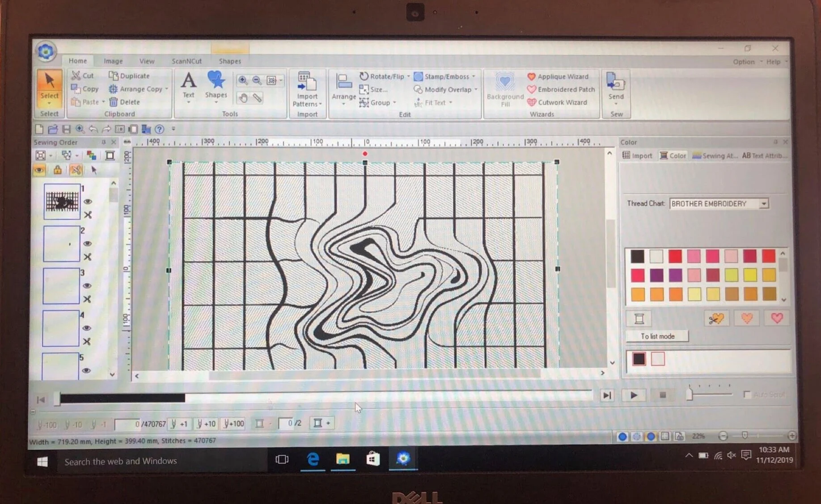
Task: Pick the black thread swatch in palette
Action: 637,256
